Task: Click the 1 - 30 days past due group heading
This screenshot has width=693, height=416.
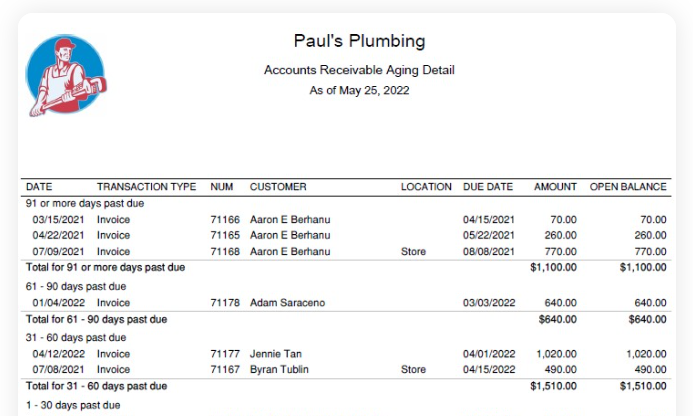Action: (x=73, y=405)
